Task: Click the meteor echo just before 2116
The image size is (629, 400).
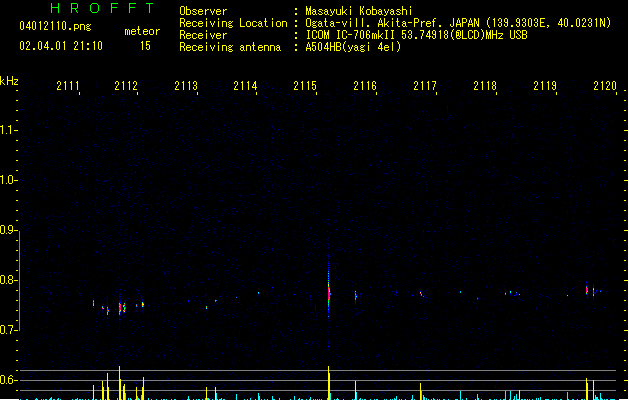Action: click(x=355, y=297)
